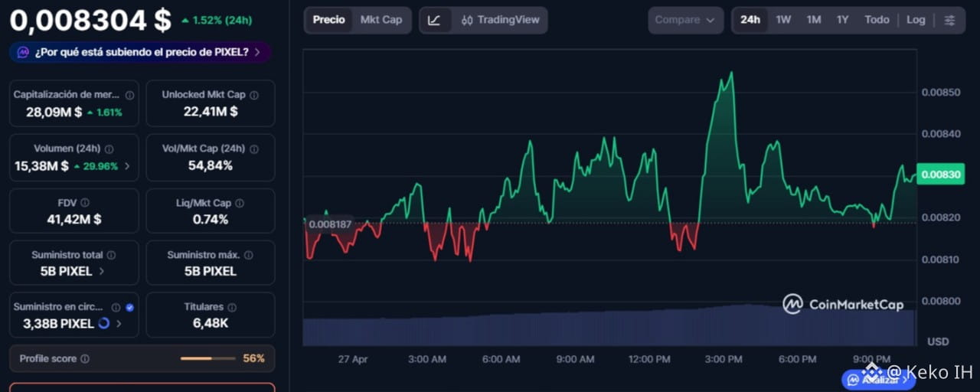Select the 24h time range
The height and width of the screenshot is (392, 980).
(x=750, y=20)
